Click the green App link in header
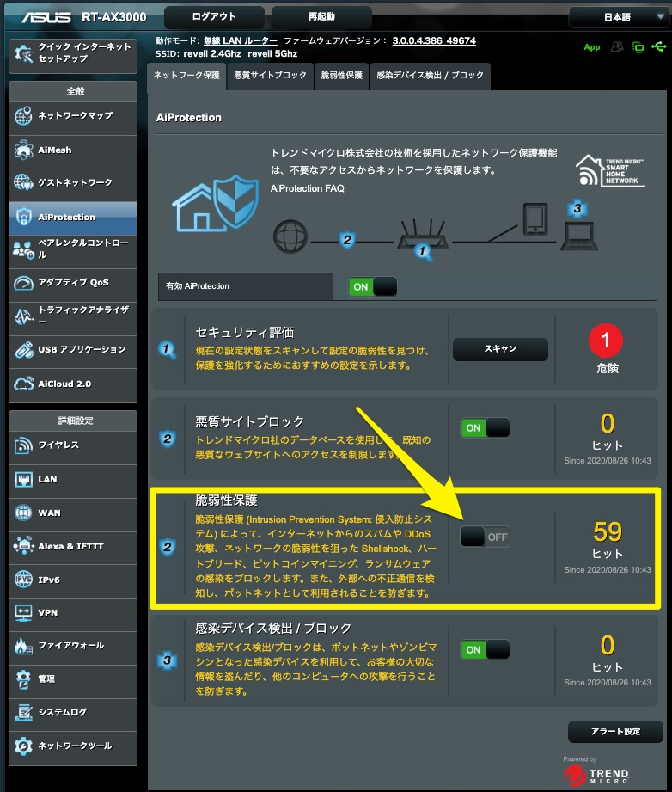 [592, 47]
